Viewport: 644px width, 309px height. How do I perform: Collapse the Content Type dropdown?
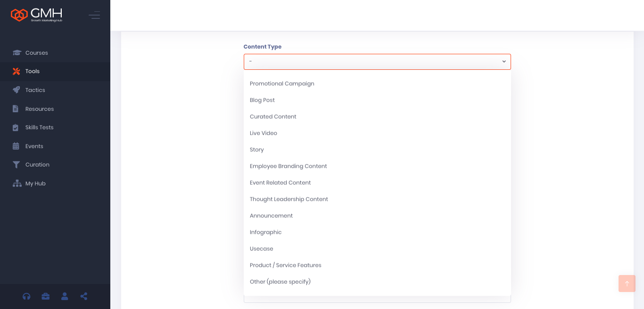377,62
